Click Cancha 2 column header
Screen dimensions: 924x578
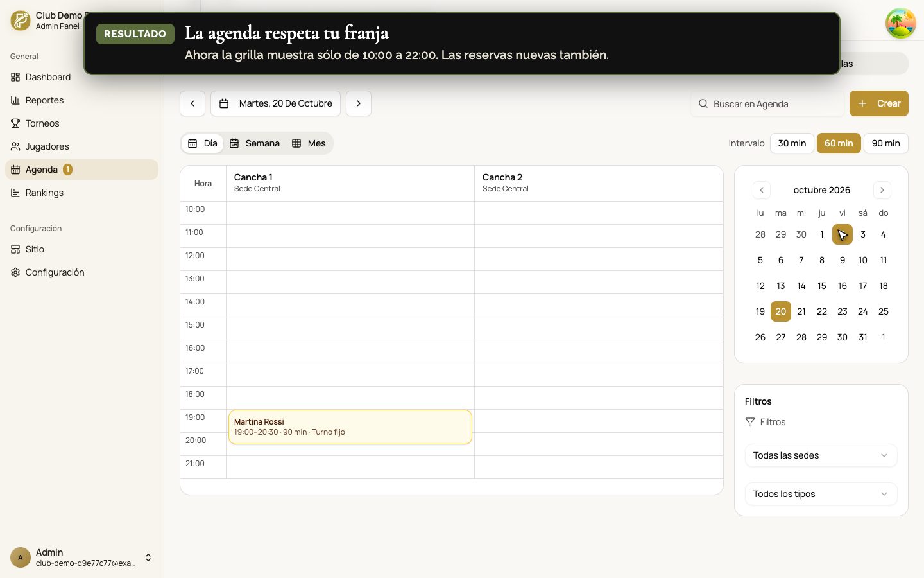599,183
